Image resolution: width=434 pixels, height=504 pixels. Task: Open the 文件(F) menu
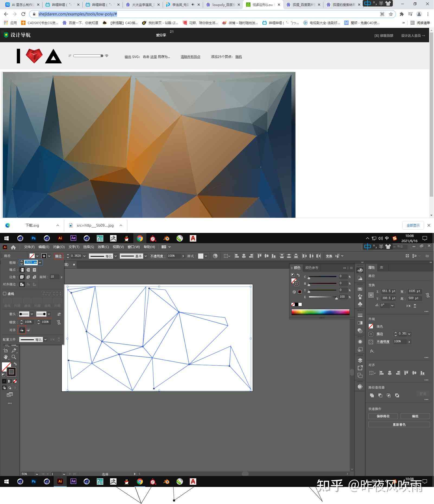tap(29, 247)
